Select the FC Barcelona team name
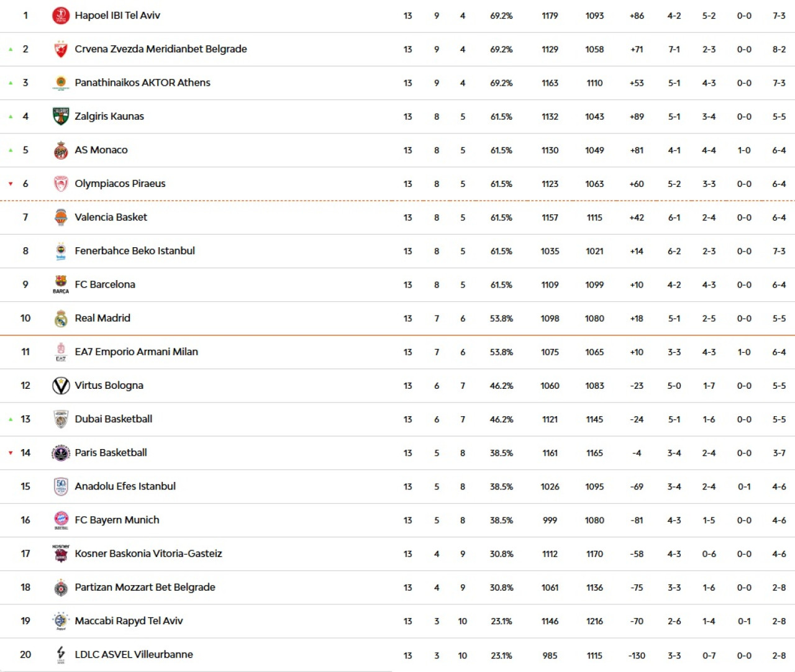 (x=105, y=284)
